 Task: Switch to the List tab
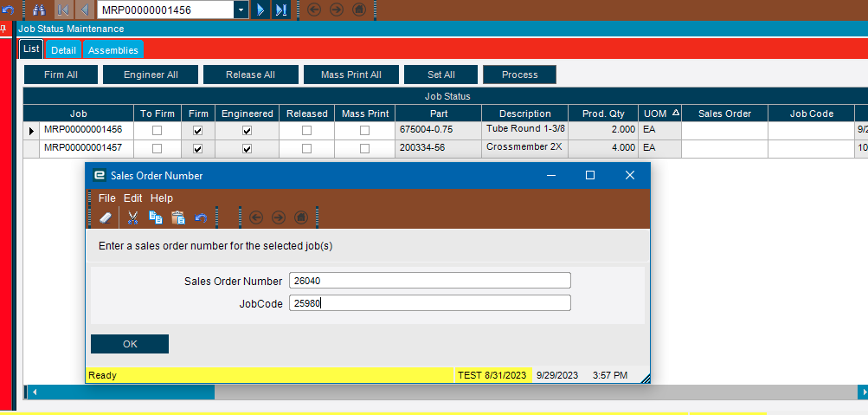click(x=31, y=49)
